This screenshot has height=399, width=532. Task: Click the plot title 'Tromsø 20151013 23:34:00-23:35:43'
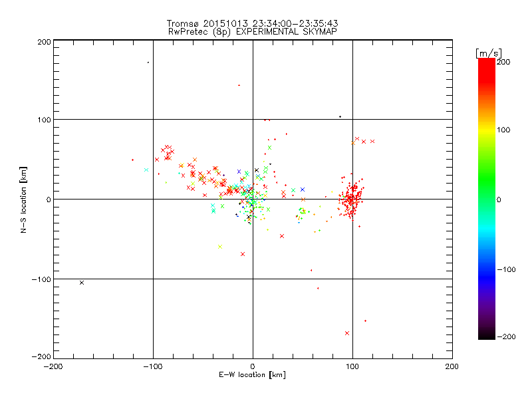click(x=252, y=23)
